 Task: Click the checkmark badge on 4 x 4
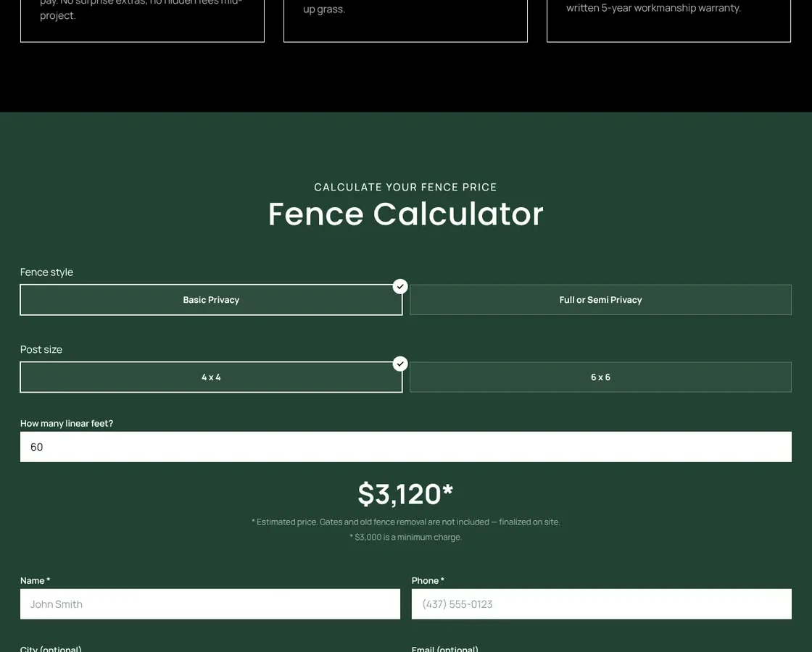(x=400, y=364)
